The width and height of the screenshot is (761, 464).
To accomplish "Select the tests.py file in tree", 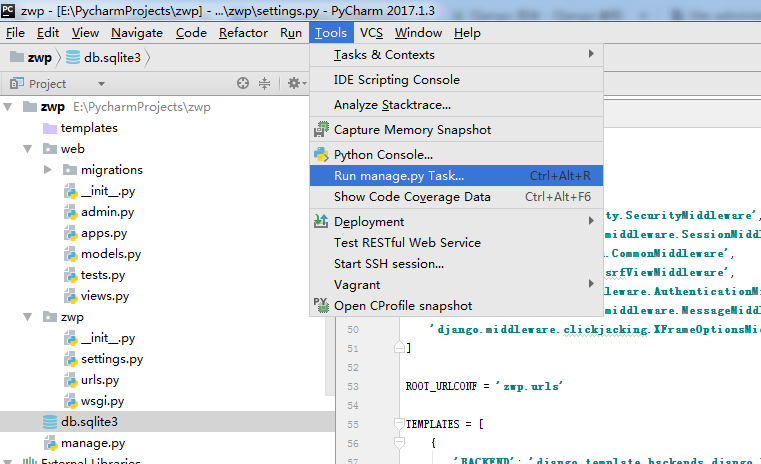I will point(103,275).
